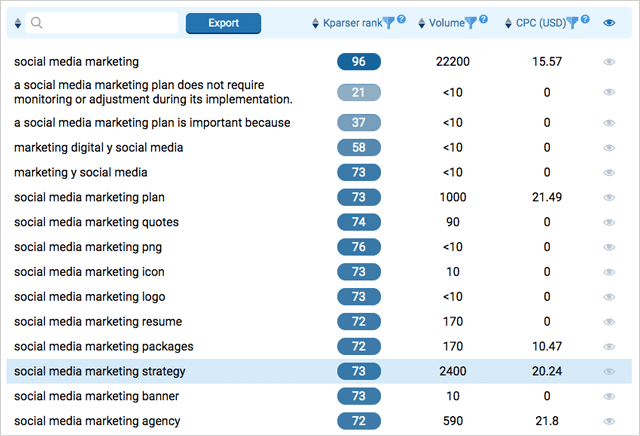The image size is (640, 436).
Task: Open the Volume filter funnel icon
Action: [471, 23]
